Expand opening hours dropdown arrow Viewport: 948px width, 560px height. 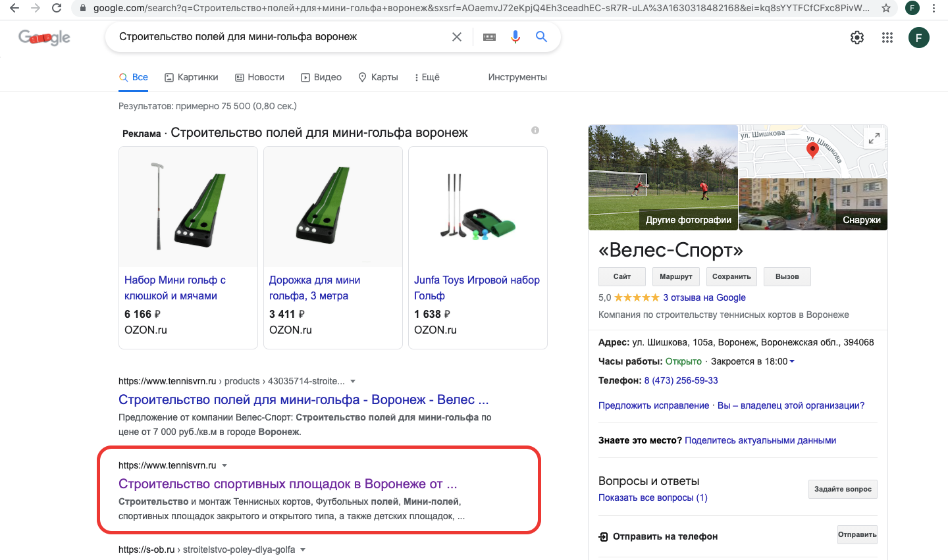pos(792,361)
